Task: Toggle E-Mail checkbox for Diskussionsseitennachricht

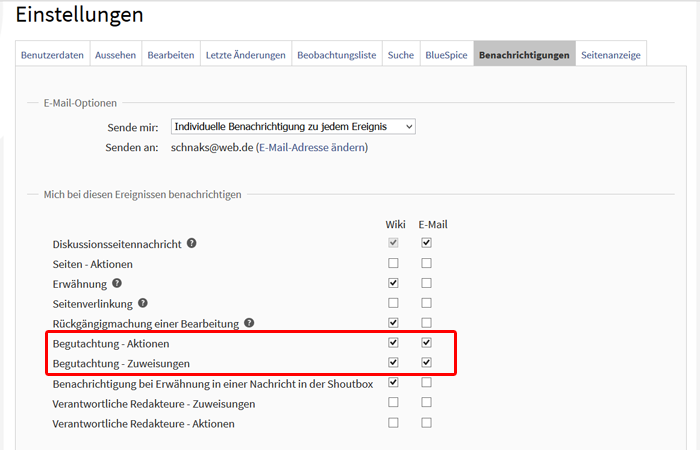Action: coord(427,243)
